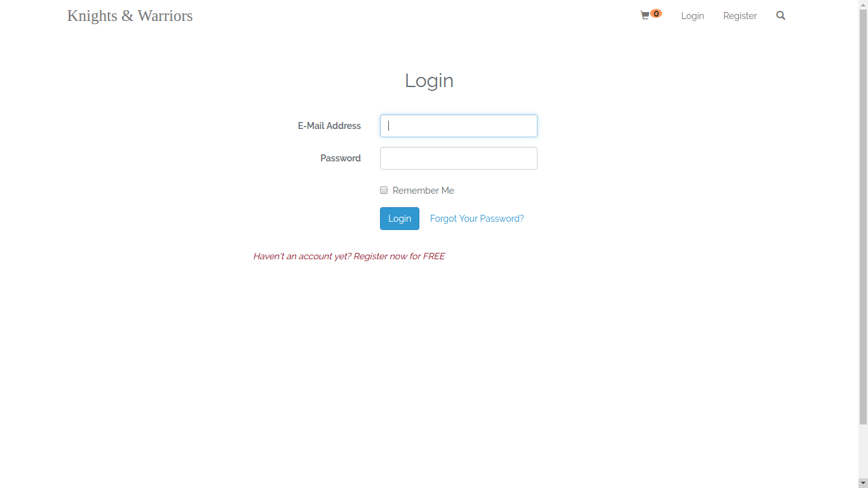Image resolution: width=868 pixels, height=488 pixels.
Task: Click the E-Mail Address field label
Action: (329, 126)
